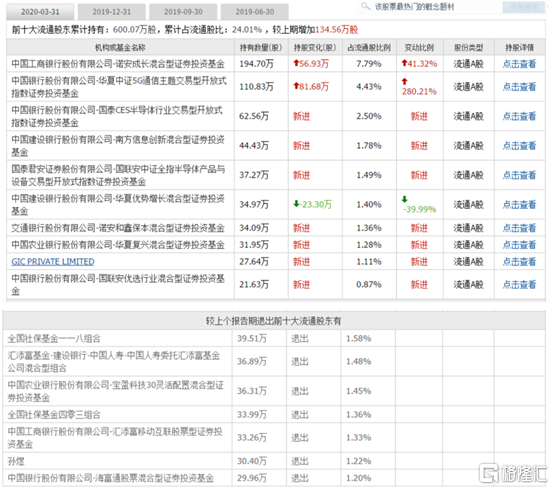This screenshot has height=490, width=554.
Task: Click 点击查看 for the 诺安成长 fund row
Action: pos(519,64)
